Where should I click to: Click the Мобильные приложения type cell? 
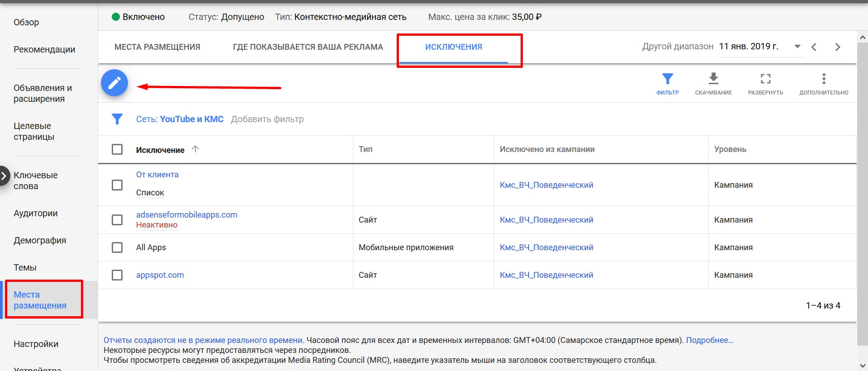(x=406, y=247)
